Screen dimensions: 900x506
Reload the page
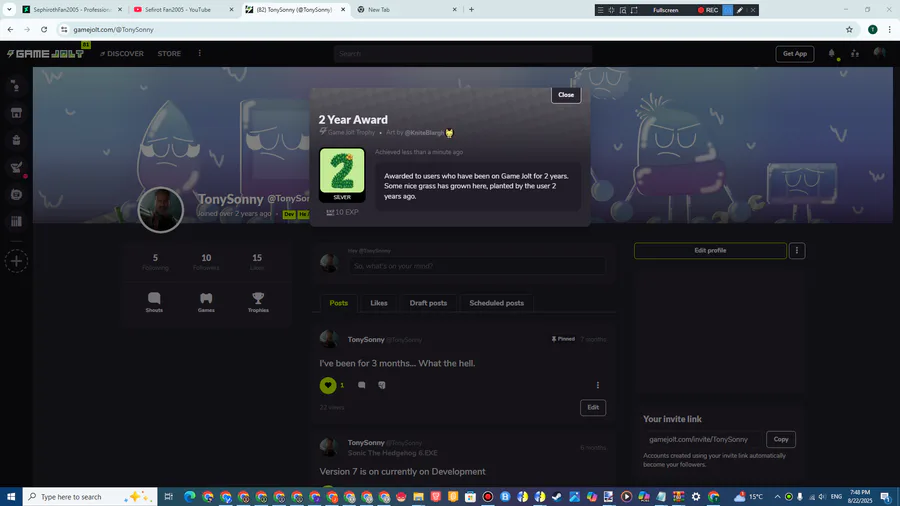point(44,29)
